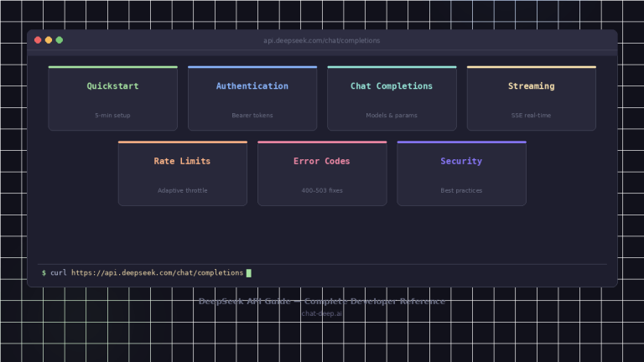
Task: Open the Quickstart card
Action: point(113,99)
